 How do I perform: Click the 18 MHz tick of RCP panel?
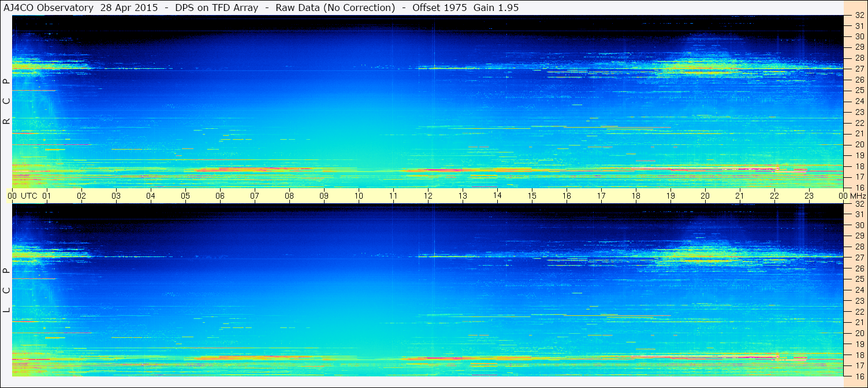point(859,166)
